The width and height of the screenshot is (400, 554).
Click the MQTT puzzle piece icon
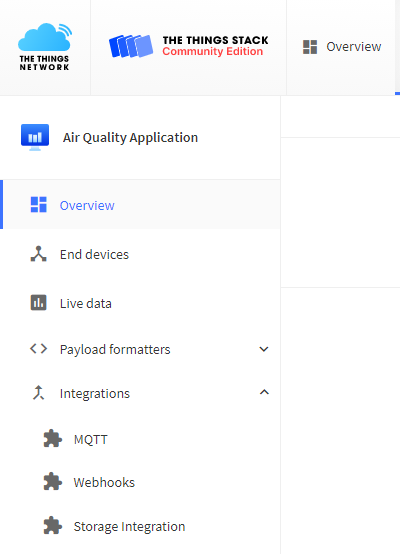click(52, 439)
